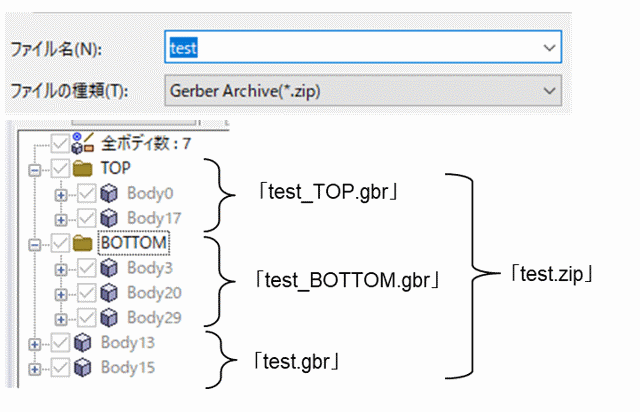Uncheck the TOP folder checkbox

pos(62,168)
